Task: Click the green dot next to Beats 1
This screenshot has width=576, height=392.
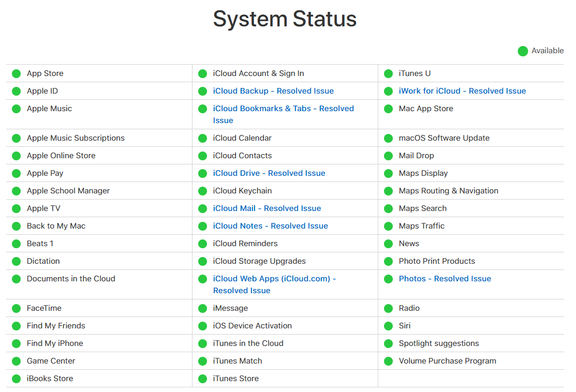Action: coord(16,244)
